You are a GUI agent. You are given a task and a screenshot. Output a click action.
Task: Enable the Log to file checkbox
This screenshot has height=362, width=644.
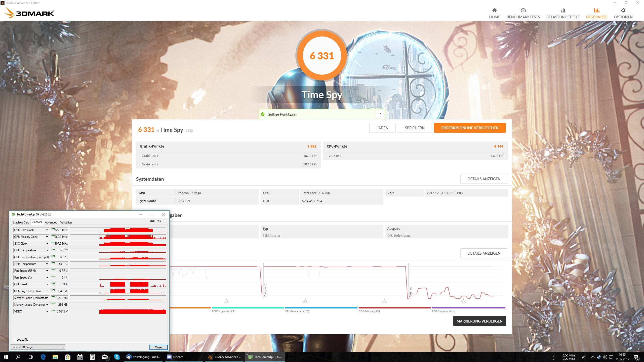tap(15, 339)
